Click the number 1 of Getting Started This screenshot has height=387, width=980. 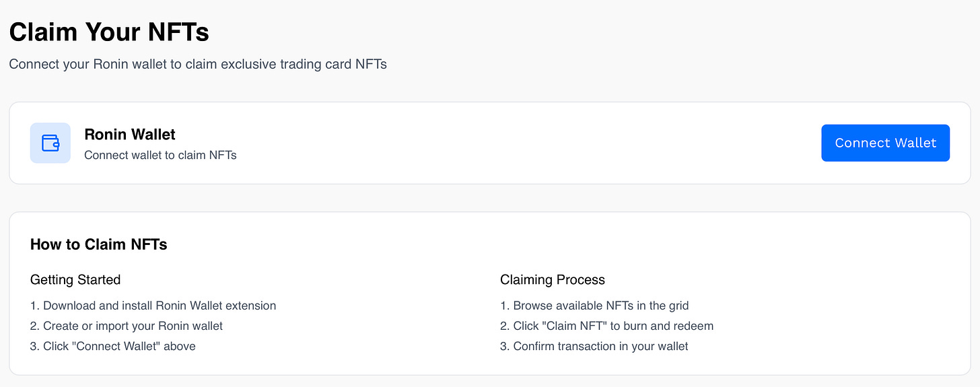(34, 306)
